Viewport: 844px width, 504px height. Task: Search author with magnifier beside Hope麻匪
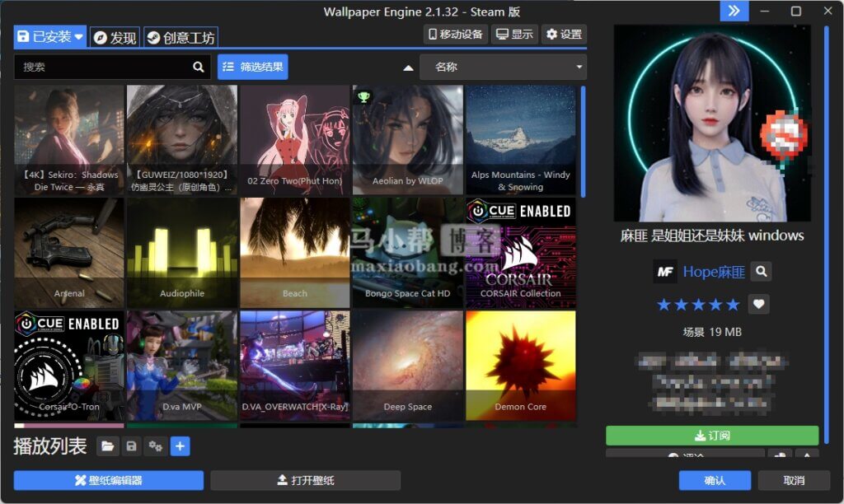coord(761,272)
